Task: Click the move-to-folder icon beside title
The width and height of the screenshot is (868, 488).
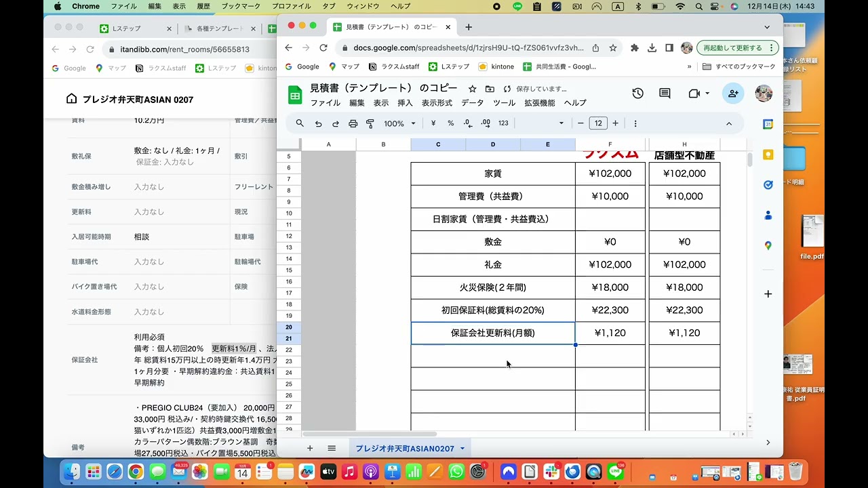Action: pos(490,89)
